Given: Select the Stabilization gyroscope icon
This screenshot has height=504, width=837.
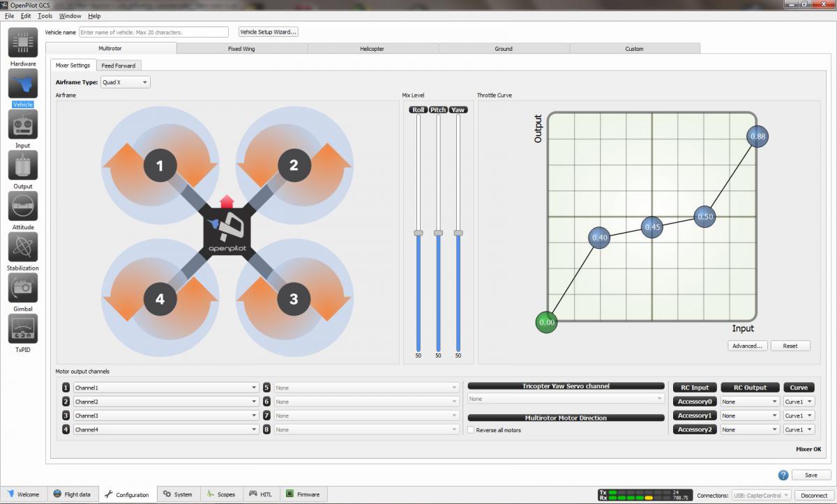Looking at the screenshot, I should pos(23,247).
